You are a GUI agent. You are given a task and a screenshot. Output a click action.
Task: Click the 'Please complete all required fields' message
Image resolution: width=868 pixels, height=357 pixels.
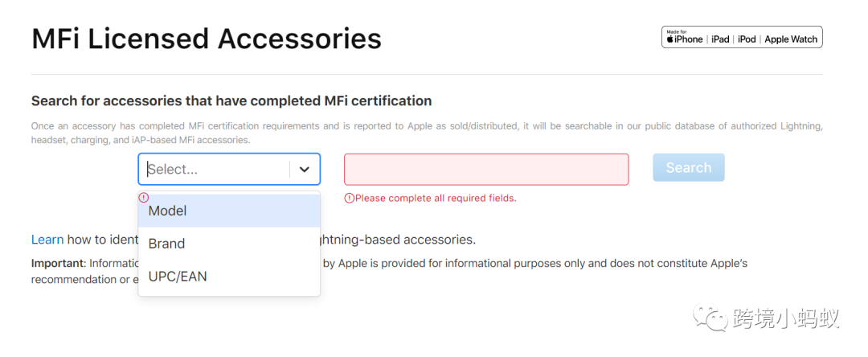click(x=436, y=198)
